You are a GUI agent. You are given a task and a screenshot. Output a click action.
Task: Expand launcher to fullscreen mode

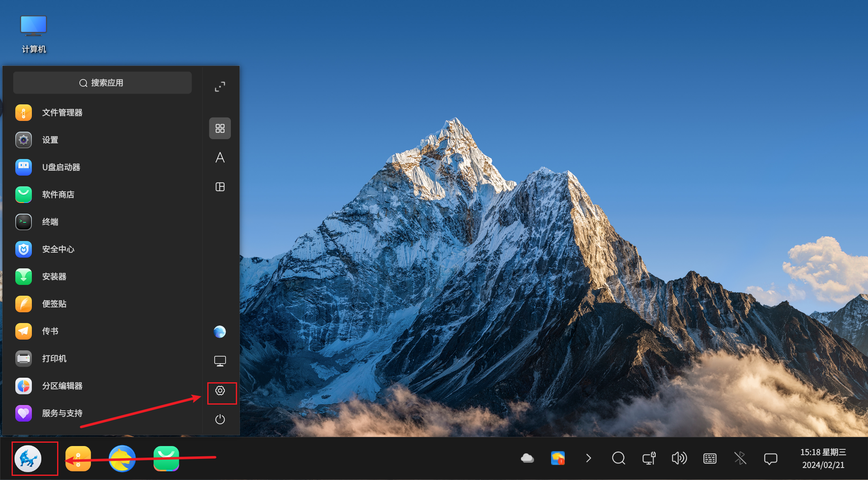pos(220,87)
